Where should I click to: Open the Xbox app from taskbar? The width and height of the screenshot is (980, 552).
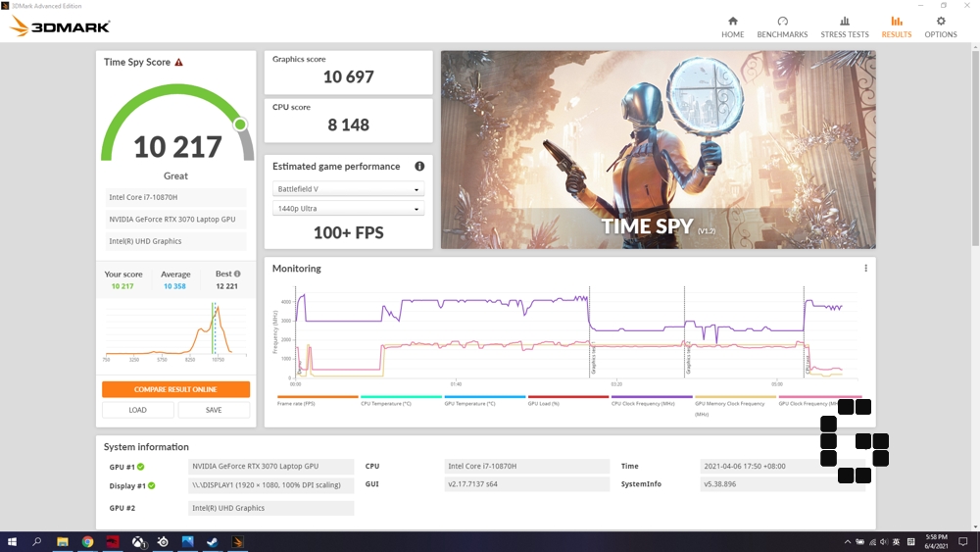pyautogui.click(x=138, y=541)
